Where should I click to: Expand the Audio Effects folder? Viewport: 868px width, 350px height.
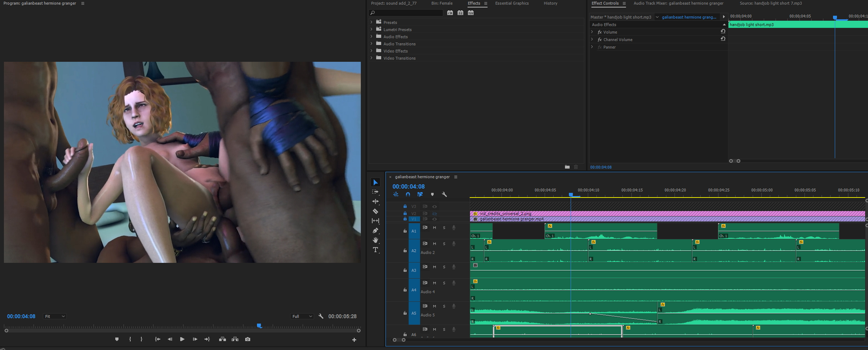(372, 36)
